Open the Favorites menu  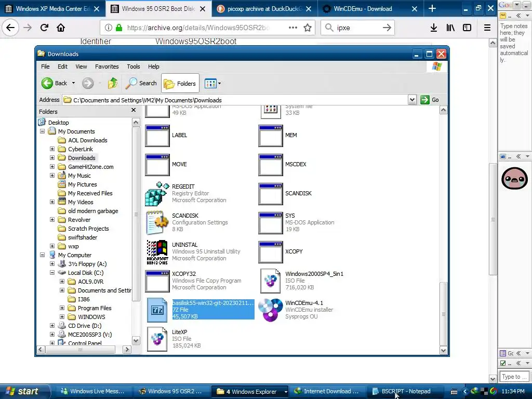point(107,66)
